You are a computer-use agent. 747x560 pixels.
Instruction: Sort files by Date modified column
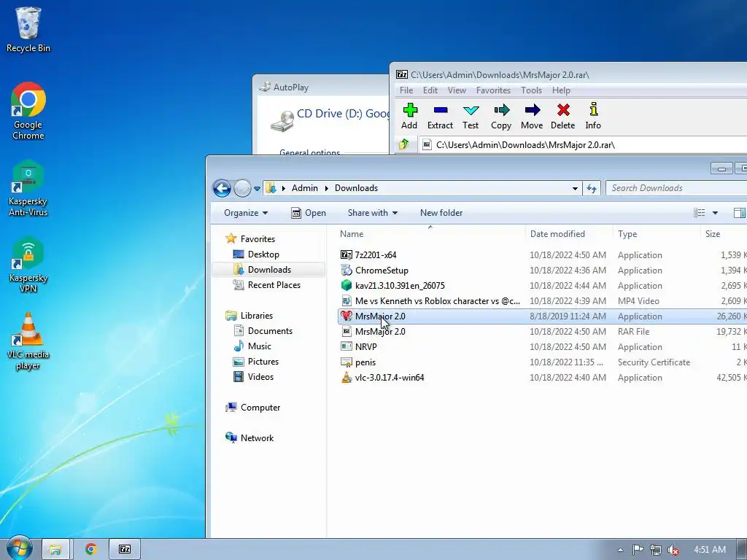point(569,234)
